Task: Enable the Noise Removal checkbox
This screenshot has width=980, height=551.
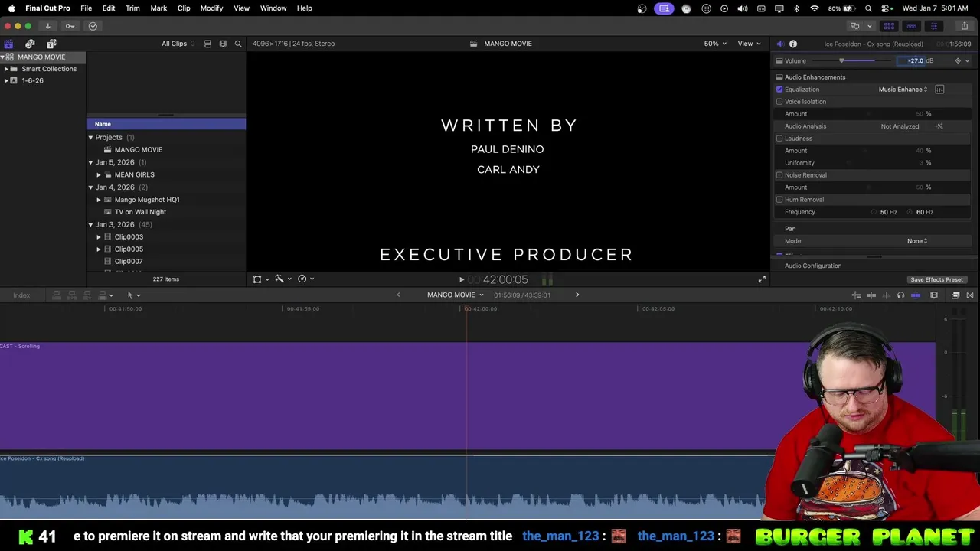Action: 779,175
